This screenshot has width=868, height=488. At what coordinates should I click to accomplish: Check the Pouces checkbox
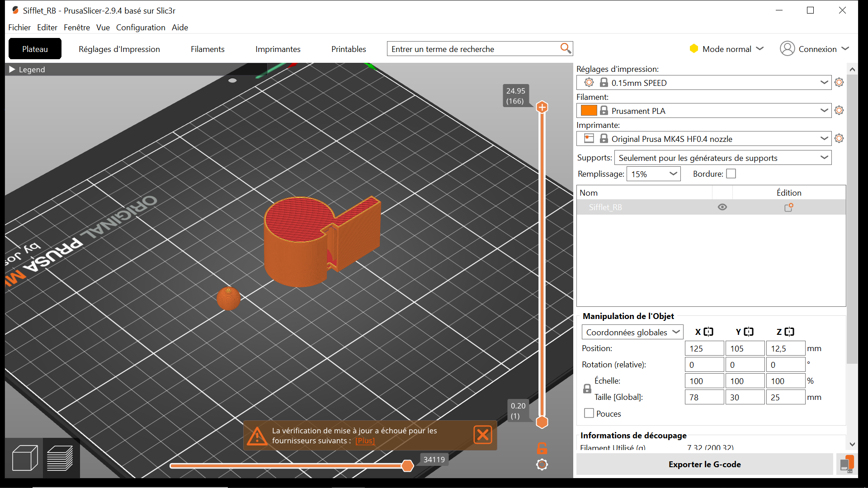point(589,413)
